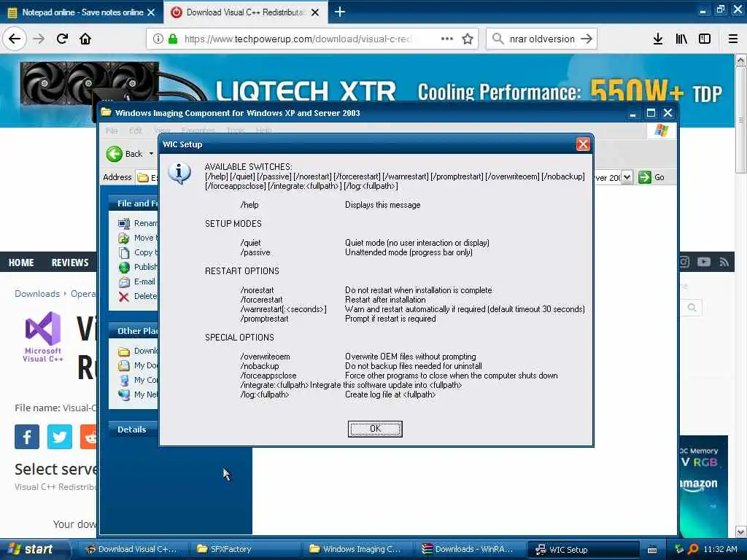Image resolution: width=747 pixels, height=560 pixels.
Task: Click the Move task in Explorer side panel
Action: (x=138, y=238)
